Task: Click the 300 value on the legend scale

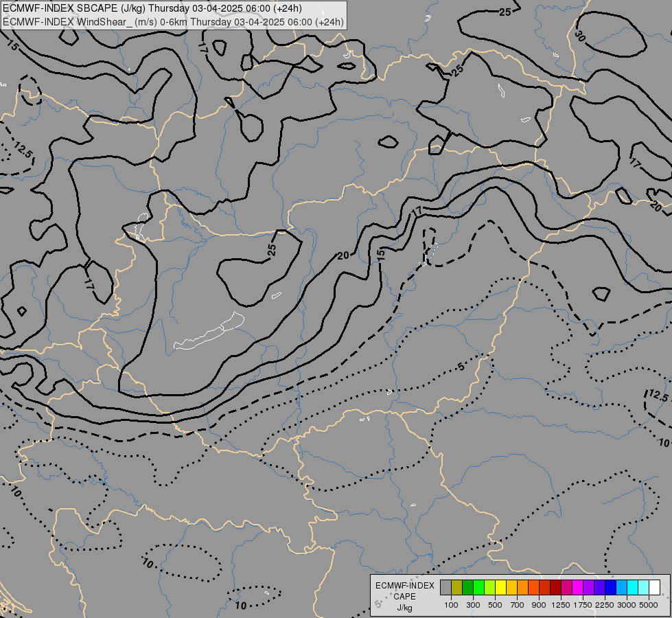Action: pyautogui.click(x=473, y=605)
